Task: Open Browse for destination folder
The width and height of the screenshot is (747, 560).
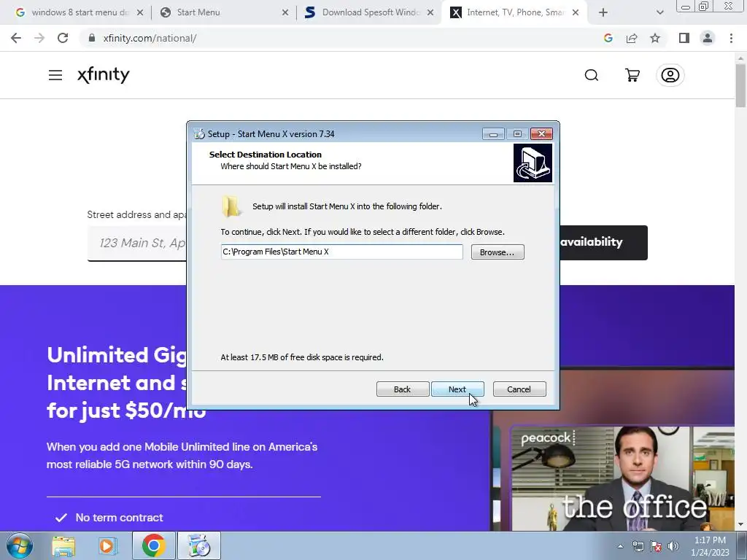Action: [498, 252]
